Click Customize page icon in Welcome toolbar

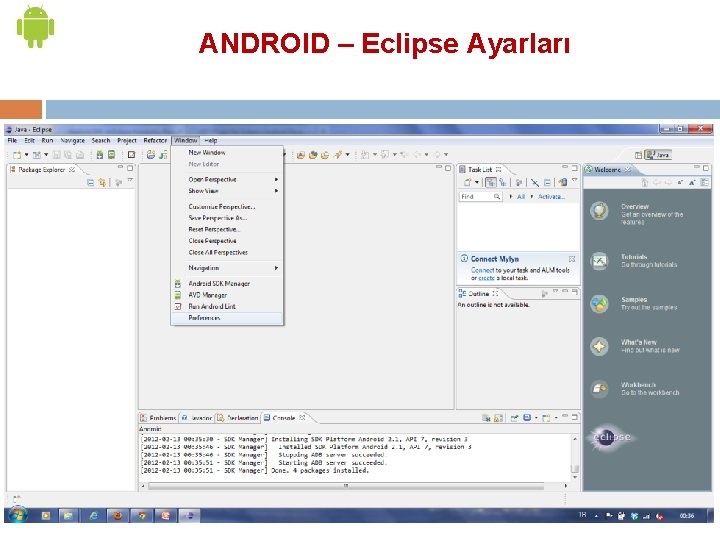(x=704, y=182)
